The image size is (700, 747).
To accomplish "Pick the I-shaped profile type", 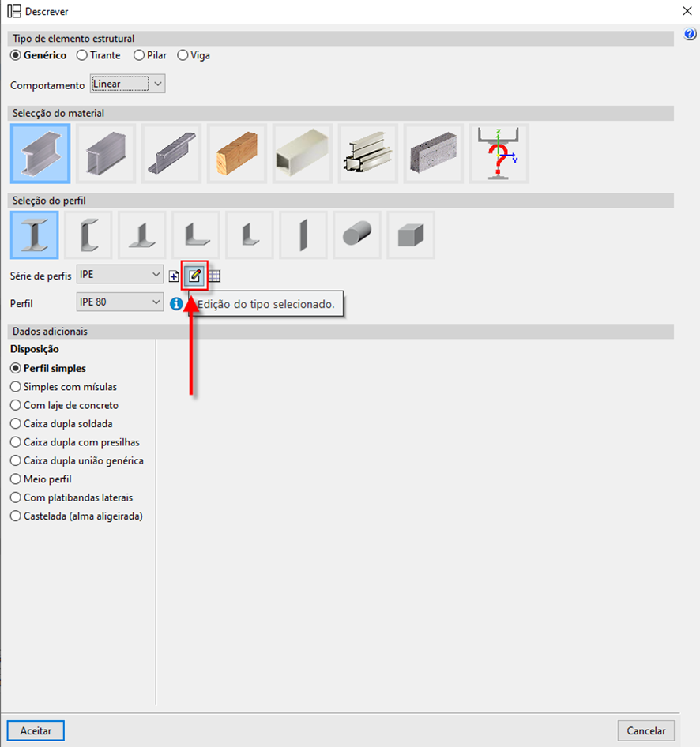I will coord(35,235).
